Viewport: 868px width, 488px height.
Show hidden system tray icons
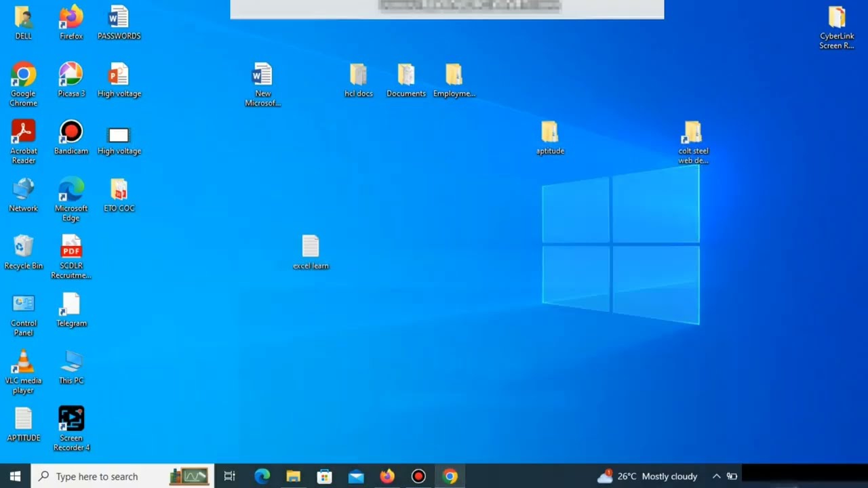pos(716,476)
